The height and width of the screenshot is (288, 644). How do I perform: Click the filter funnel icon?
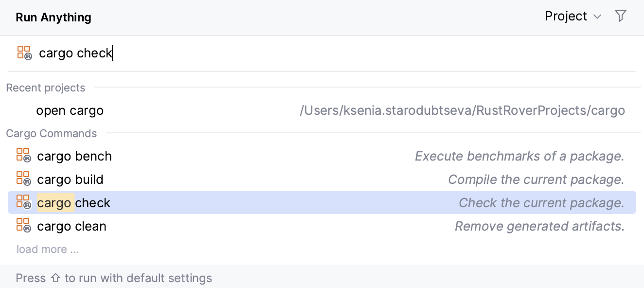click(x=620, y=16)
